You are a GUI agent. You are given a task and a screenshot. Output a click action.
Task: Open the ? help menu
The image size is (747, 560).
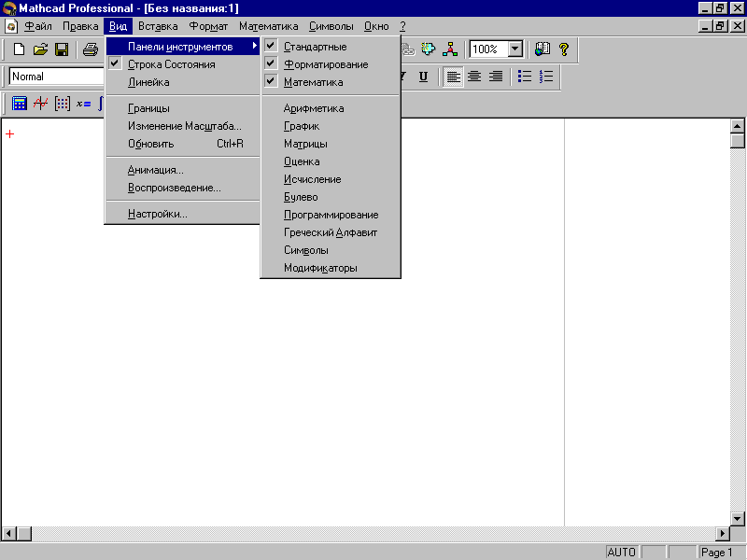coord(402,26)
